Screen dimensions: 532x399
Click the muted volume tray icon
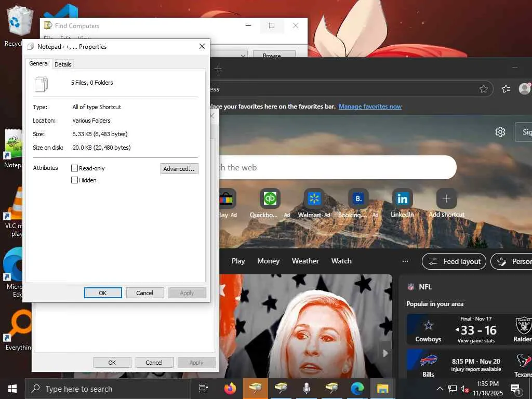tap(464, 389)
